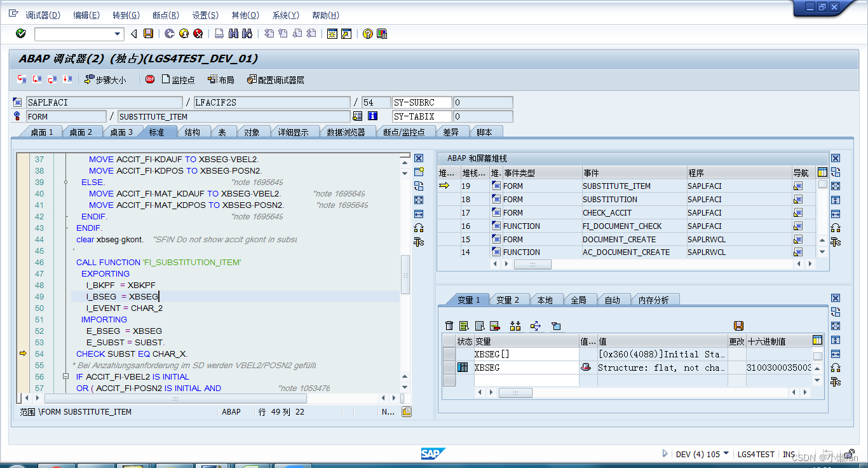
Task: Click the Create new session icon
Action: (x=332, y=34)
